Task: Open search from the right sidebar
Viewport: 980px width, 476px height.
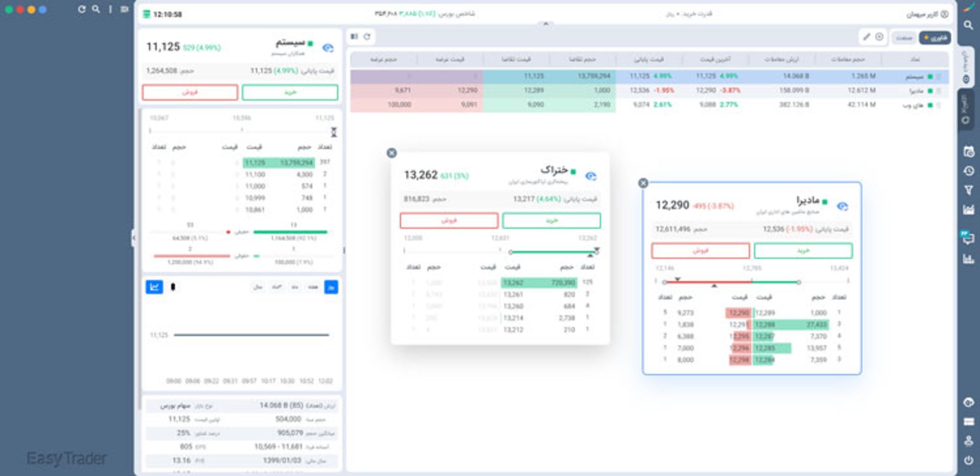Action: pos(968,24)
